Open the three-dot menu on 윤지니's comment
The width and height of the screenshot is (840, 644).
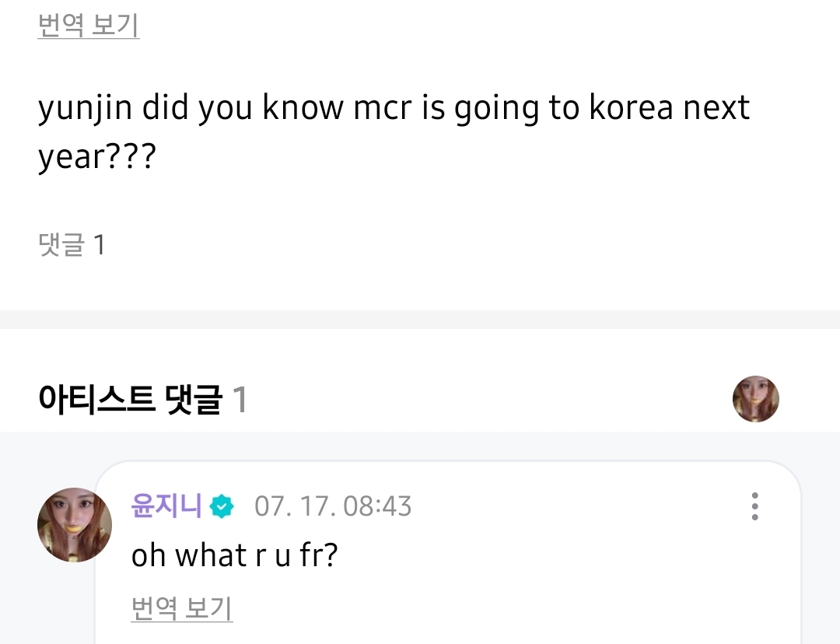point(754,506)
